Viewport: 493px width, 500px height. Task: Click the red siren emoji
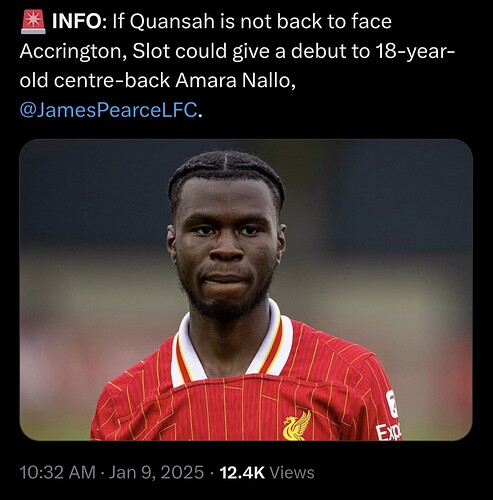point(33,22)
